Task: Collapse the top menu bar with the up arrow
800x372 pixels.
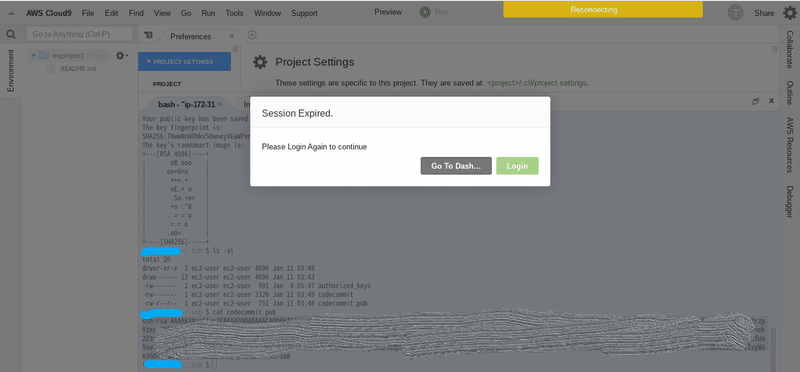Action: point(12,13)
